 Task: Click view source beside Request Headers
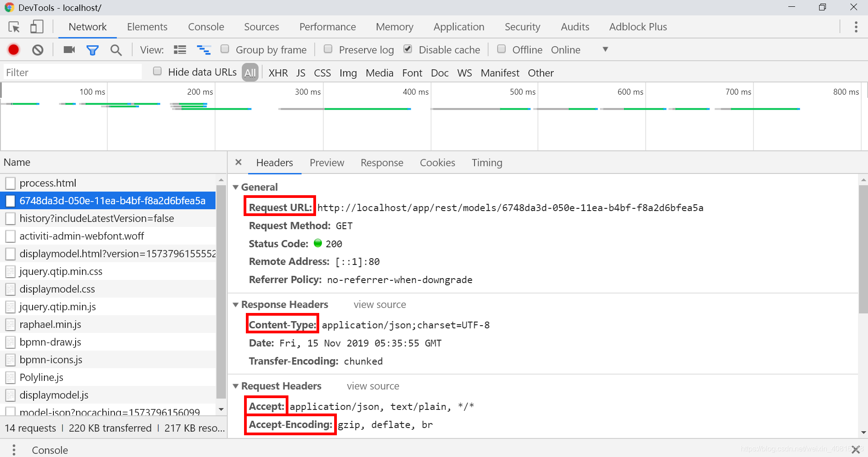(373, 386)
